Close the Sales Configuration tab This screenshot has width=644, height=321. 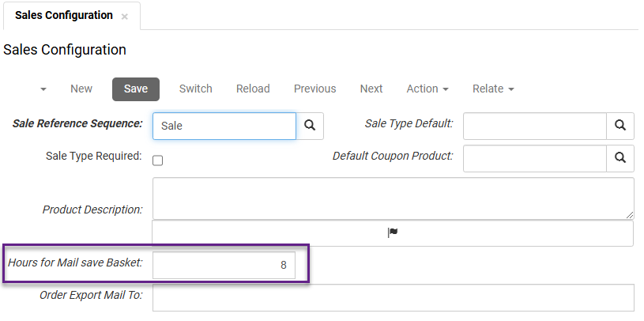125,17
